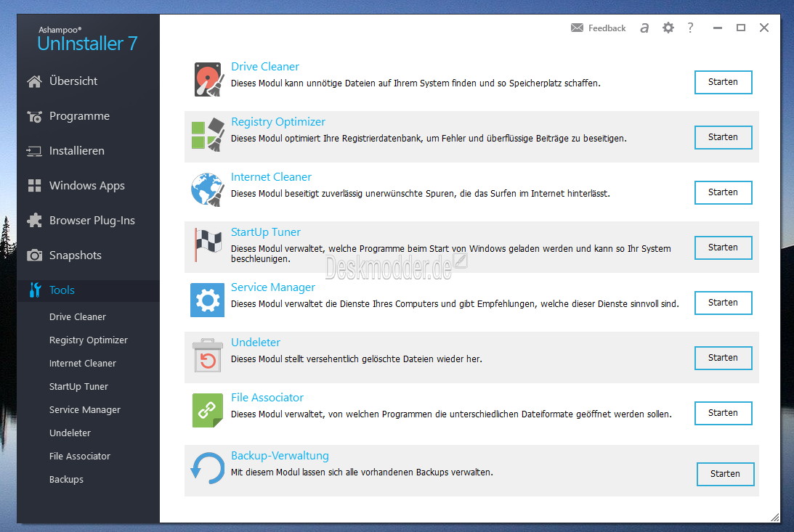Open settings via the gear icon
This screenshot has height=532, width=794.
[x=668, y=28]
